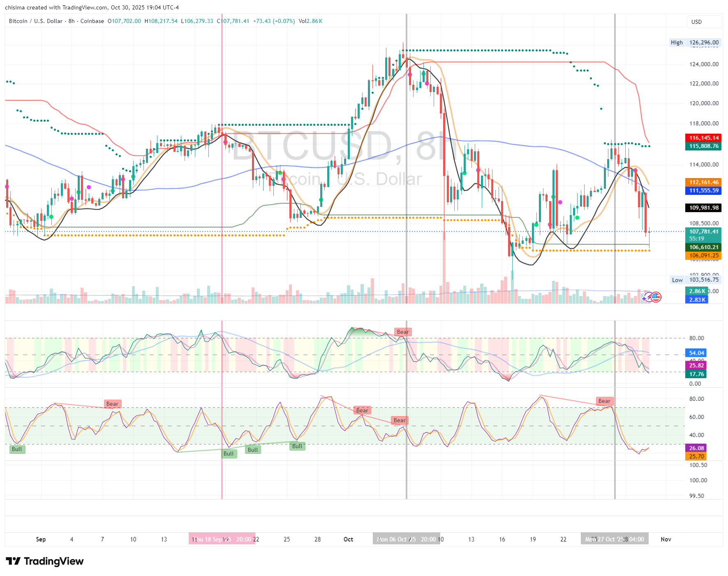This screenshot has height=576, width=728.
Task: Click the purple 26.08 indicator value tag
Action: coord(696,448)
